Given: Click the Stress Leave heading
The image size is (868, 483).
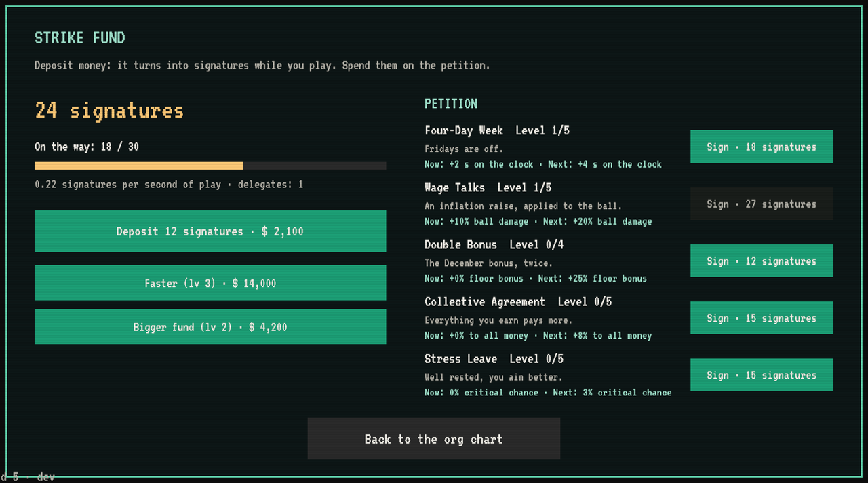Looking at the screenshot, I should (460, 359).
